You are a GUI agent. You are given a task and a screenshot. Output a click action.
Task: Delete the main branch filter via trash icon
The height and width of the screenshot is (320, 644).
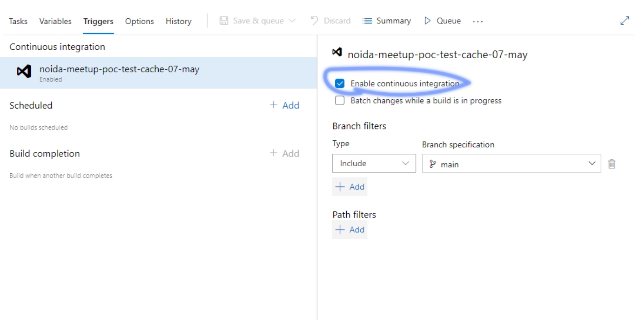click(611, 164)
